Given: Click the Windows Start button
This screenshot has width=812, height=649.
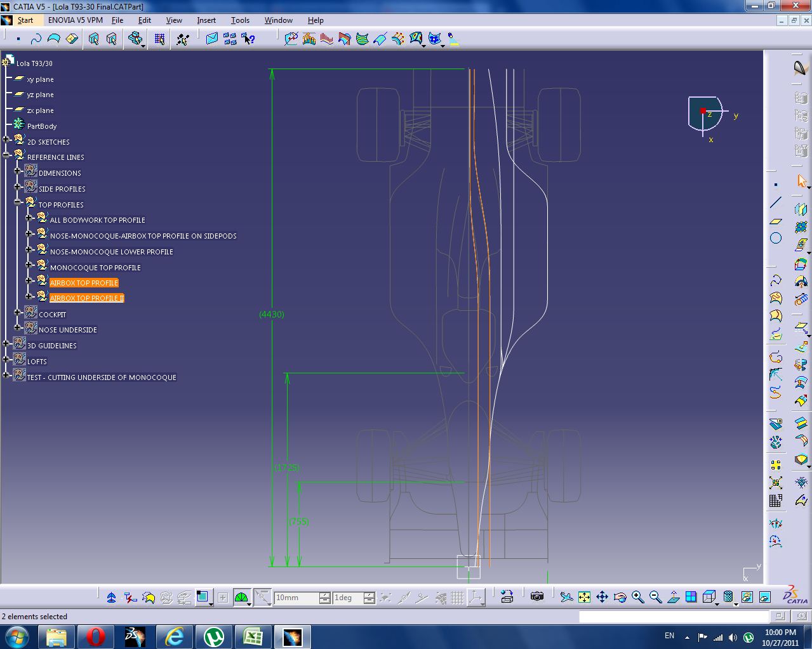Looking at the screenshot, I should point(17,636).
